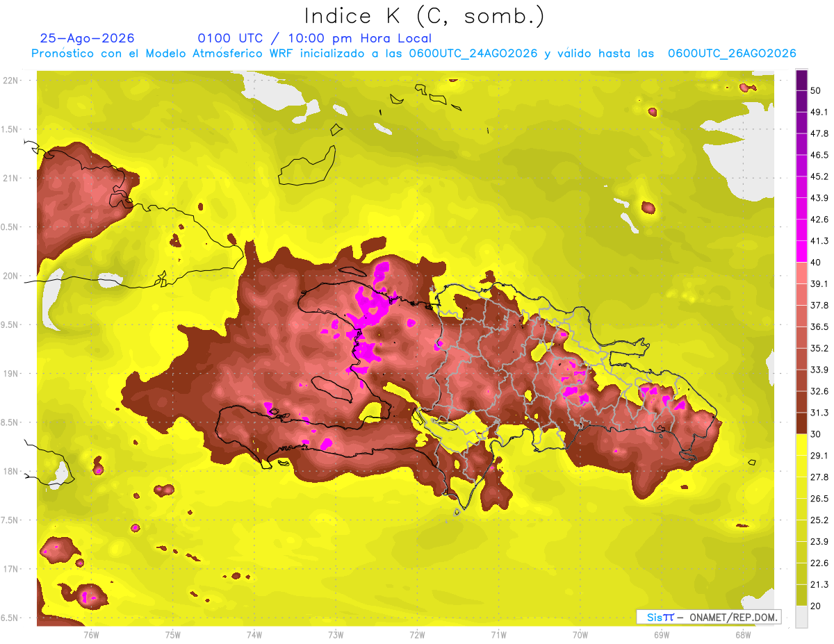Select the date label "25-Ago-2026"
The image size is (834, 644).
(88, 38)
